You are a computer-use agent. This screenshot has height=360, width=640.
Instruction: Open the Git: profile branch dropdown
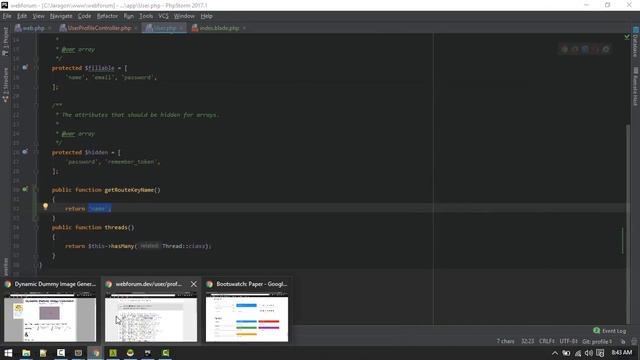597,341
